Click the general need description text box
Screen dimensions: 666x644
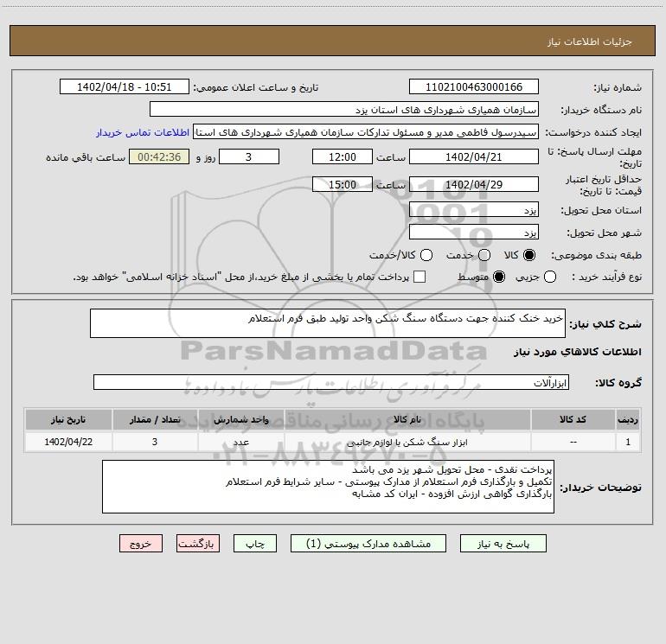coord(328,323)
